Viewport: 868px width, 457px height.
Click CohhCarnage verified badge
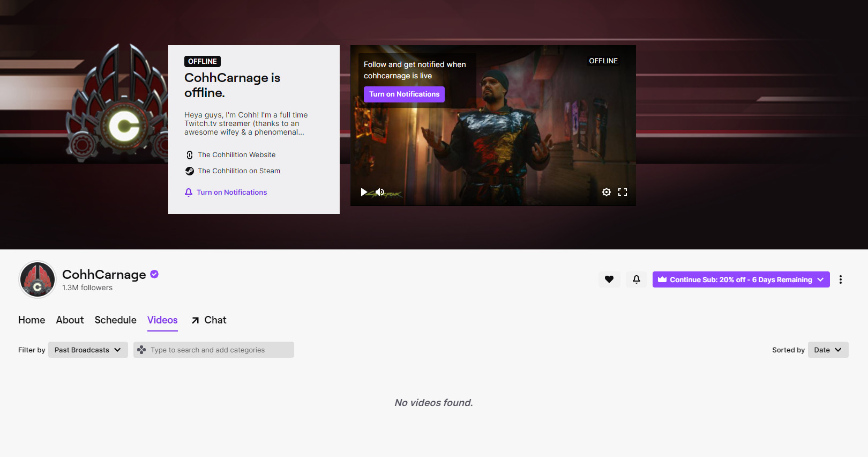[x=154, y=274]
